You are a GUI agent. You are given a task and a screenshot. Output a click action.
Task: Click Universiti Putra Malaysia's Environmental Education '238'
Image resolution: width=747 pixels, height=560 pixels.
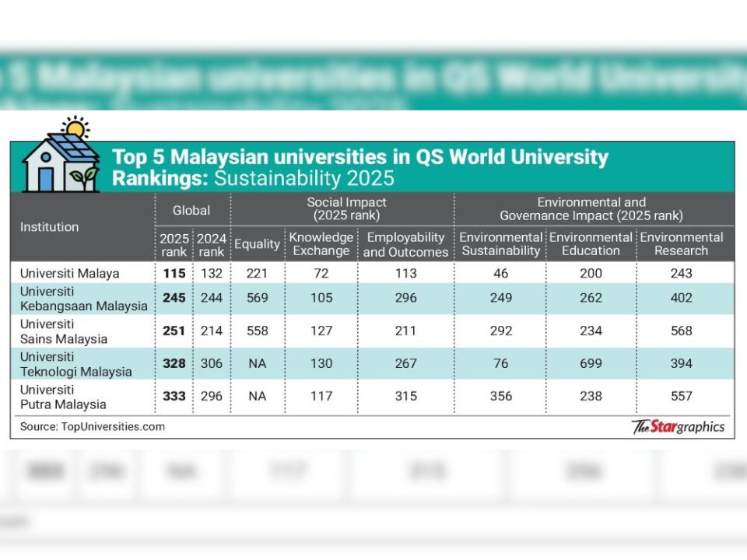click(x=591, y=396)
